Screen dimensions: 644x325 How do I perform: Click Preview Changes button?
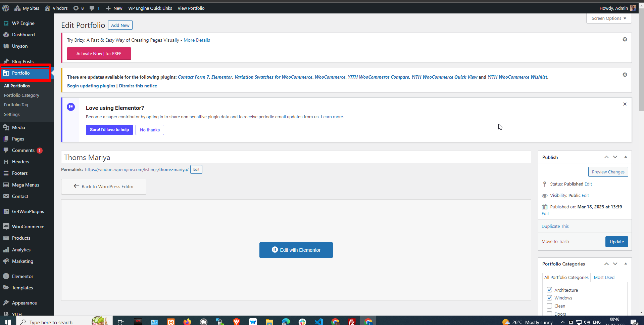pyautogui.click(x=608, y=172)
